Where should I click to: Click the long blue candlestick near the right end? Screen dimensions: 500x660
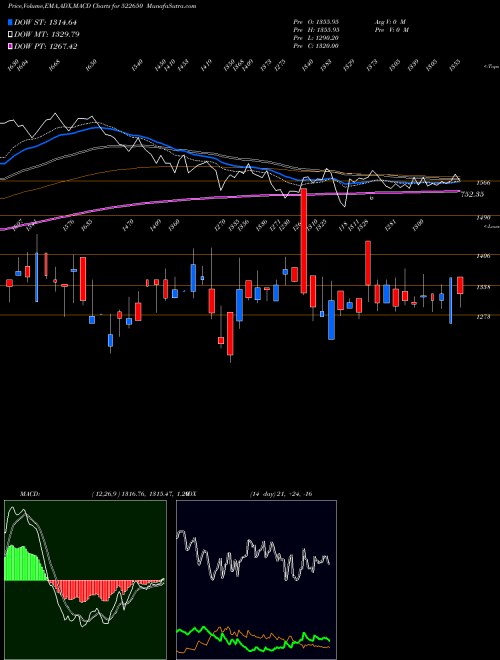pos(451,300)
